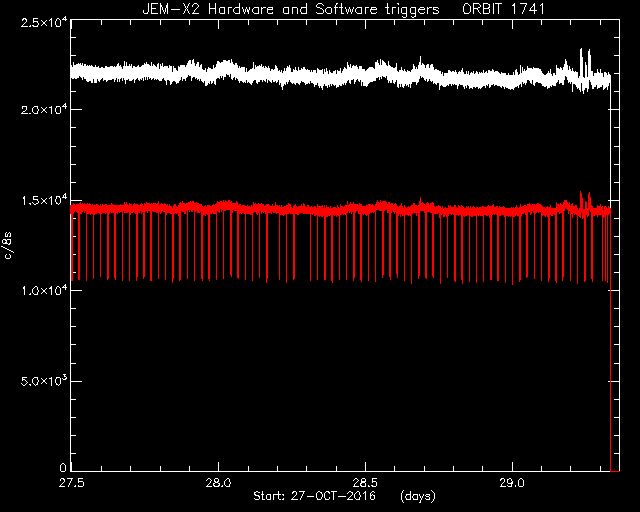Click the 27.5 x-axis tick label
This screenshot has height=512, width=640.
[x=71, y=483]
